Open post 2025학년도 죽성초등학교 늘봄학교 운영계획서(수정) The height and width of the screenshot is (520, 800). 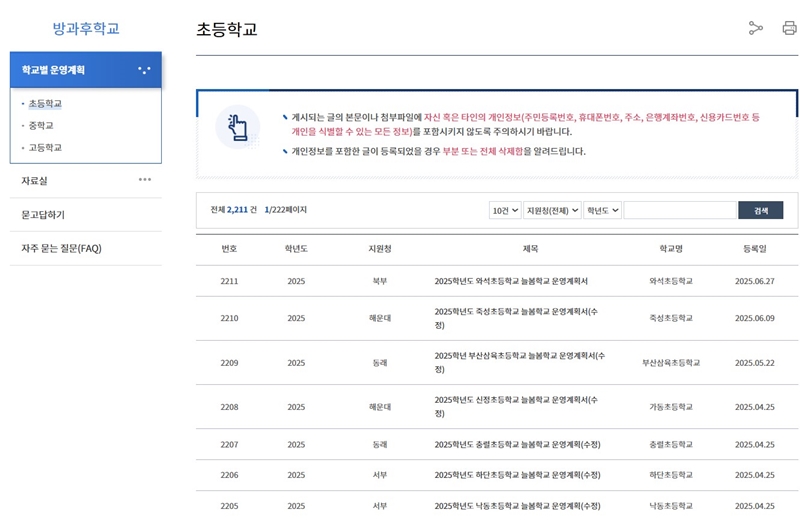(x=516, y=318)
